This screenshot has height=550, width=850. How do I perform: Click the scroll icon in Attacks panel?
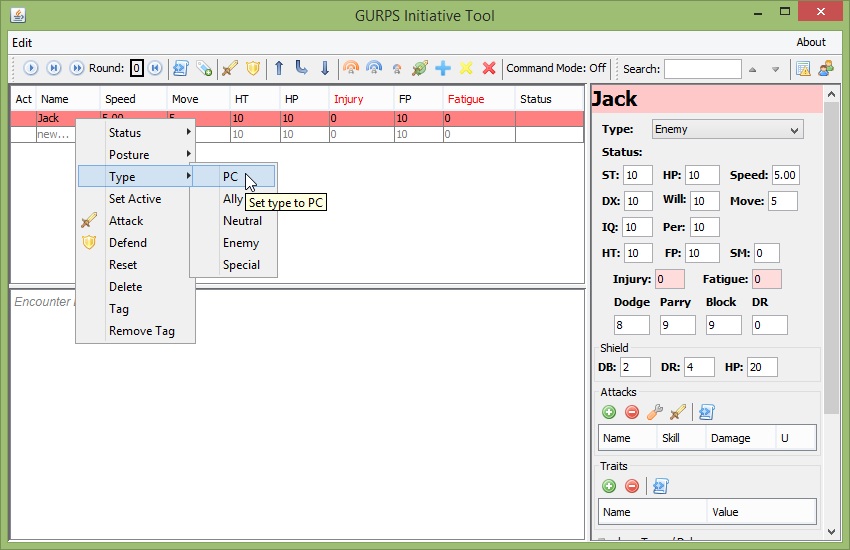[706, 412]
